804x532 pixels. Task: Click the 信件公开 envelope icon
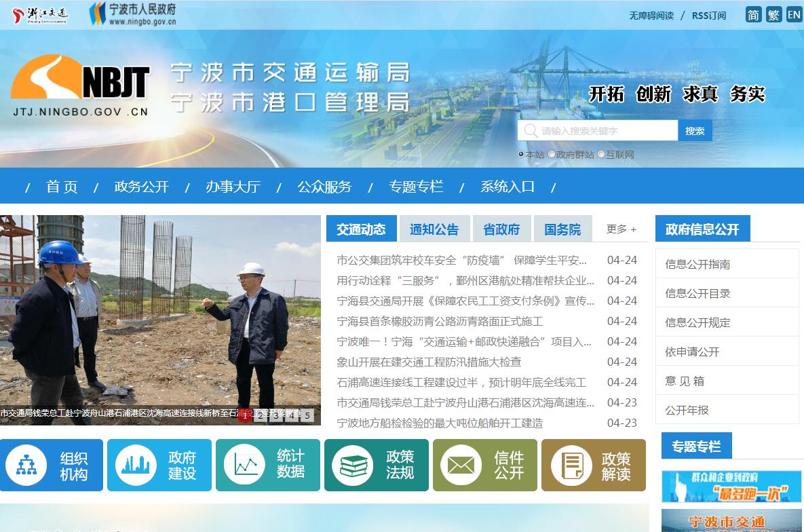[461, 465]
